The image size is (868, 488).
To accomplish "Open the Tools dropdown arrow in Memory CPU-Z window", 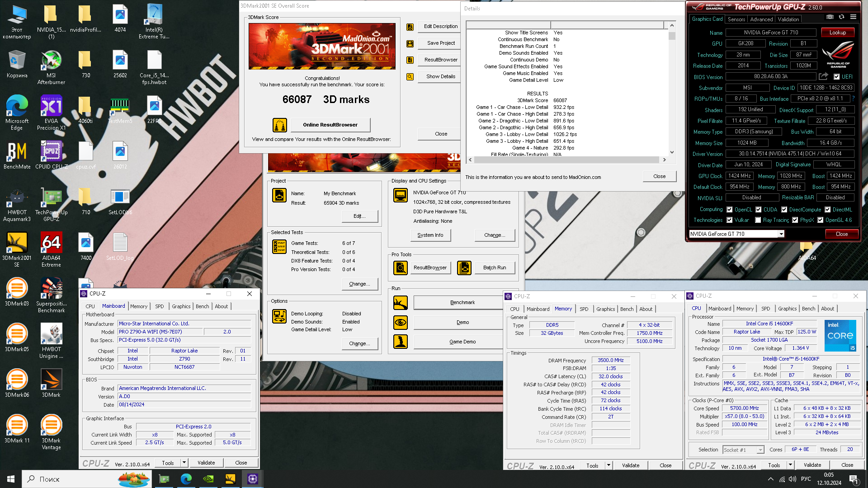I will [609, 465].
